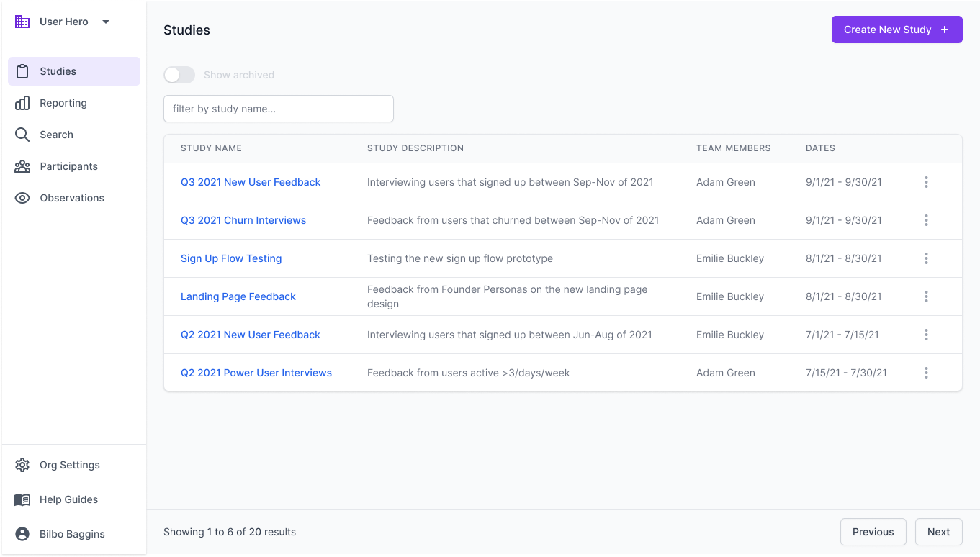980x557 pixels.
Task: Click the Observations eye icon
Action: [x=22, y=198]
